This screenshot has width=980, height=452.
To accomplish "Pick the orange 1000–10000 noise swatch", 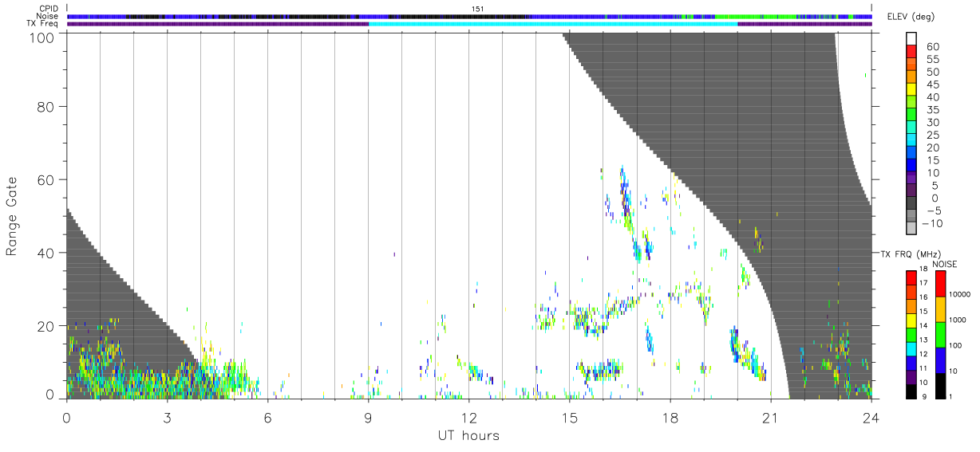I will coord(939,309).
